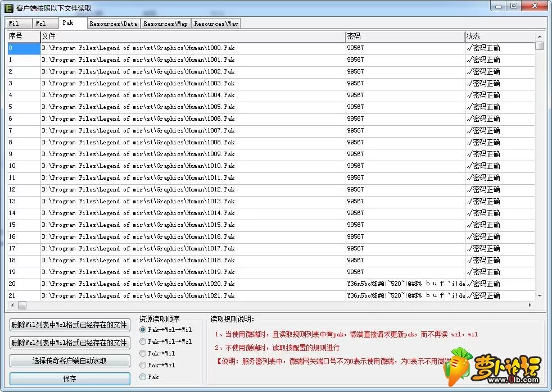Viewport: 552px width, 392px height.
Task: Select file path ending 1019.Pak
Action: click(193, 272)
